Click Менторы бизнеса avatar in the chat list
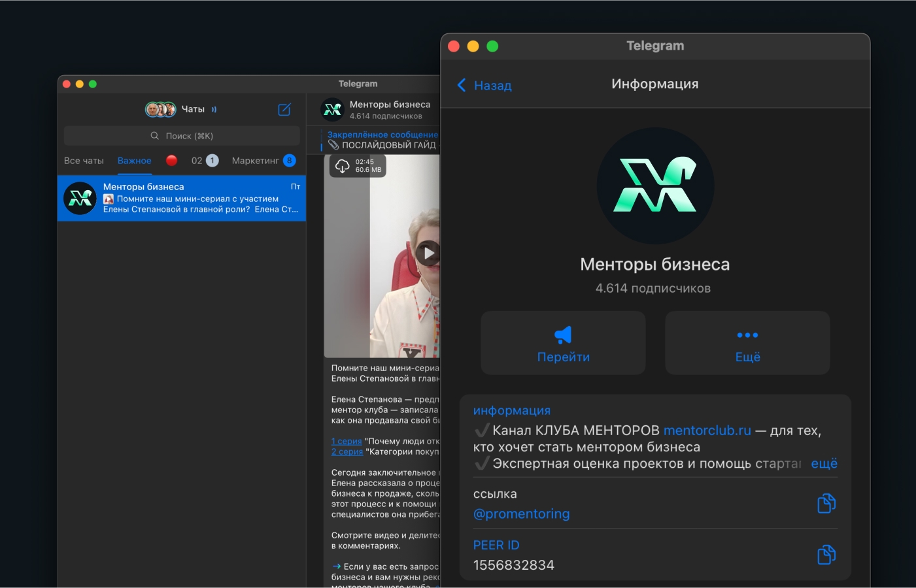The width and height of the screenshot is (916, 588). [x=80, y=198]
